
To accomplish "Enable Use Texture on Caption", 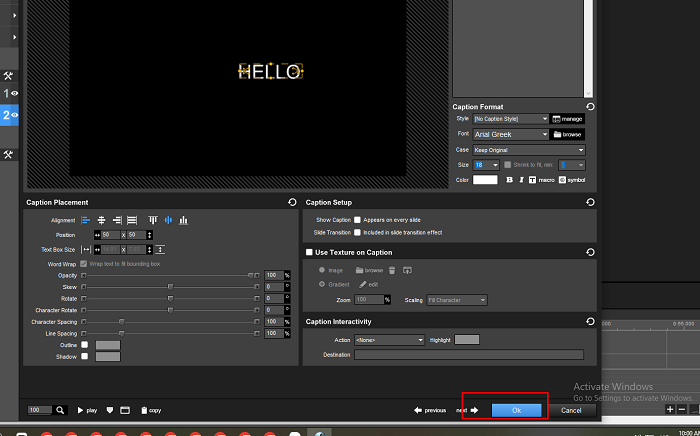I will tap(309, 252).
